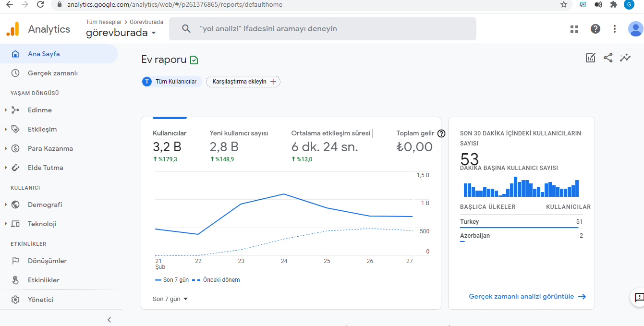Image resolution: width=644 pixels, height=326 pixels.
Task: Collapse the left navigation sidebar
Action: point(109,319)
